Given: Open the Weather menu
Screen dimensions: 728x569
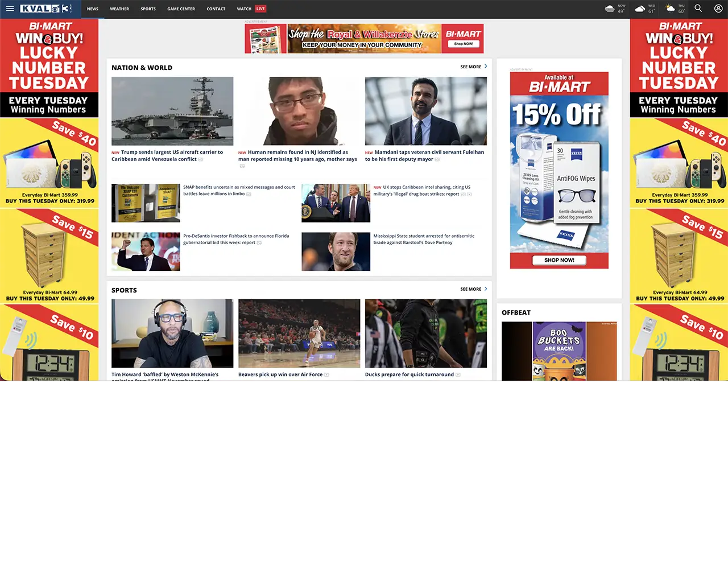Looking at the screenshot, I should [119, 9].
